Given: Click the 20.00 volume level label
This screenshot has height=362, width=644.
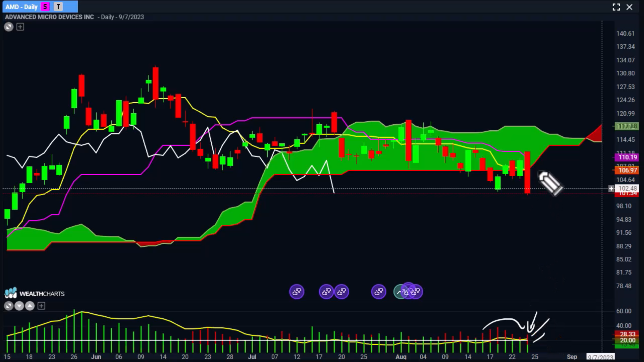Looking at the screenshot, I should [626, 340].
